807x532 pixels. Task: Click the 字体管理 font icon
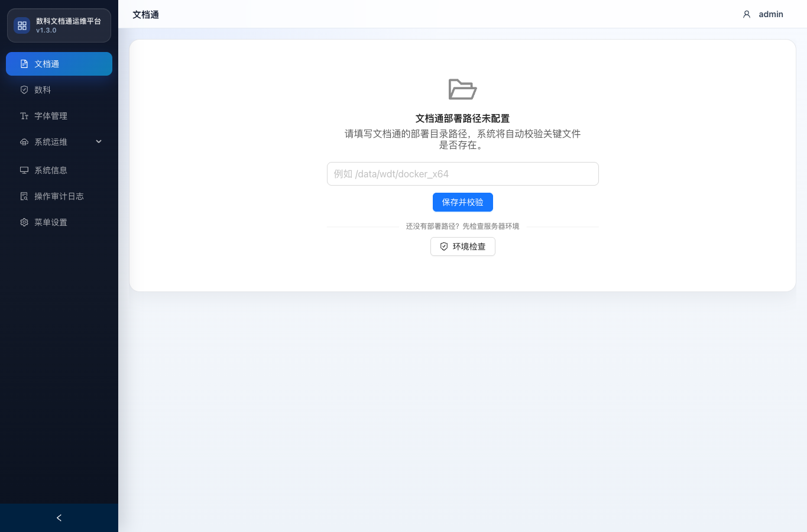[x=24, y=116]
